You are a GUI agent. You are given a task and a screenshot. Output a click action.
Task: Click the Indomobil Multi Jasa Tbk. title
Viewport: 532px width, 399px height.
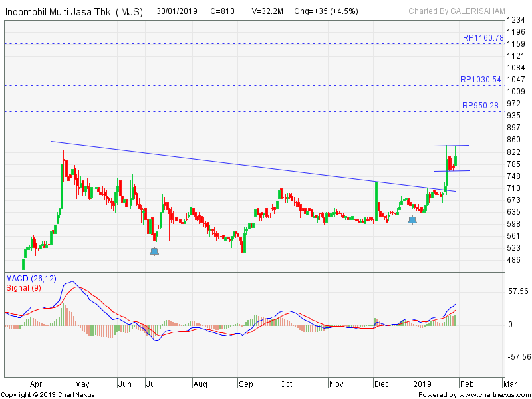coord(74,12)
